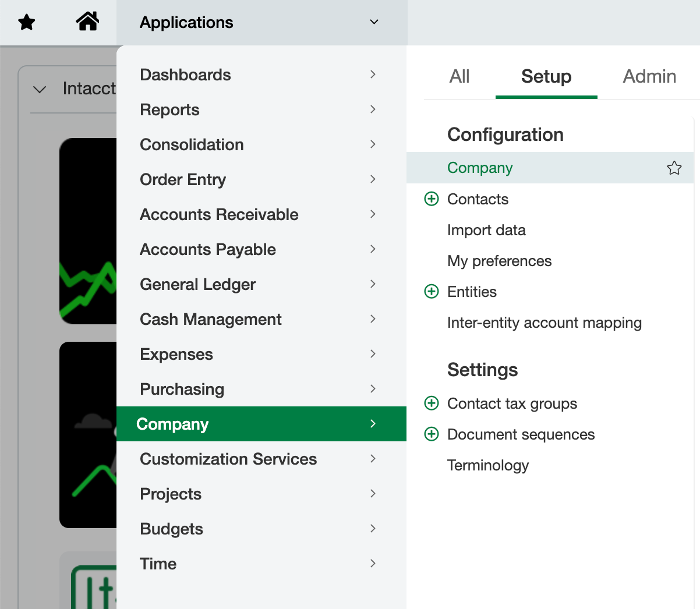Click the favorites star icon in the toolbar
Screen dimensions: 700x609
click(x=26, y=22)
